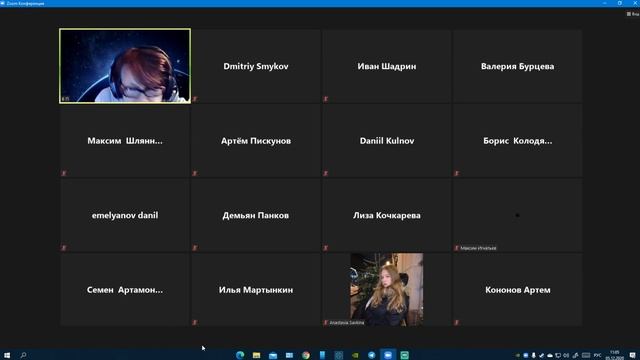Open File Explorer from taskbar
640x360 pixels.
(256, 355)
